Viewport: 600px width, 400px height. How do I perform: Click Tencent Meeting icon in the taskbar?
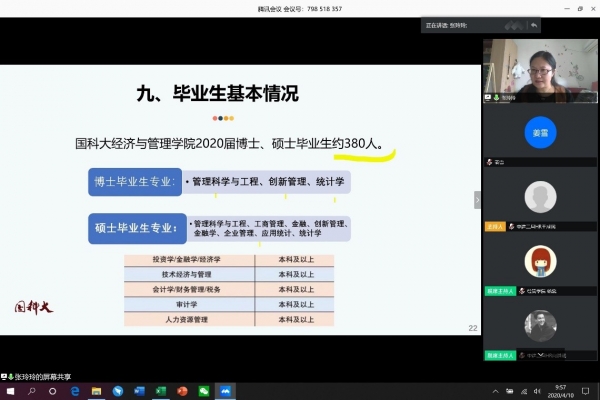(x=225, y=391)
